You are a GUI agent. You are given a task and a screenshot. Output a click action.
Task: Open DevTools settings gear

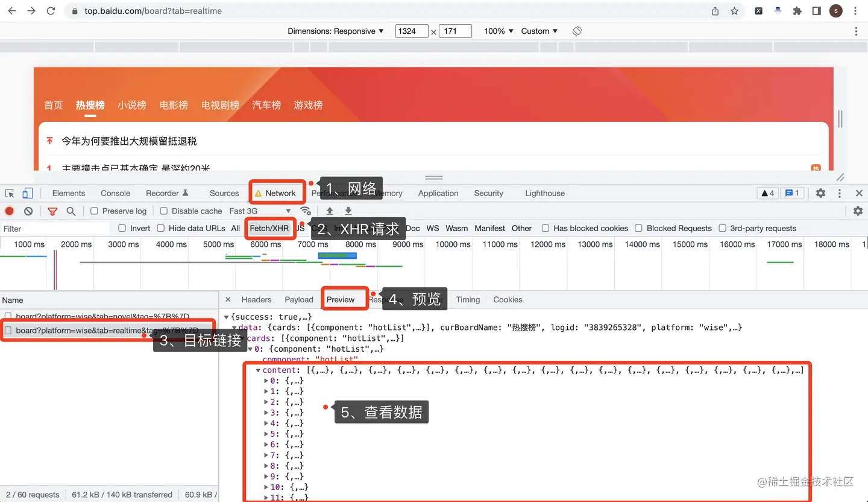(820, 193)
